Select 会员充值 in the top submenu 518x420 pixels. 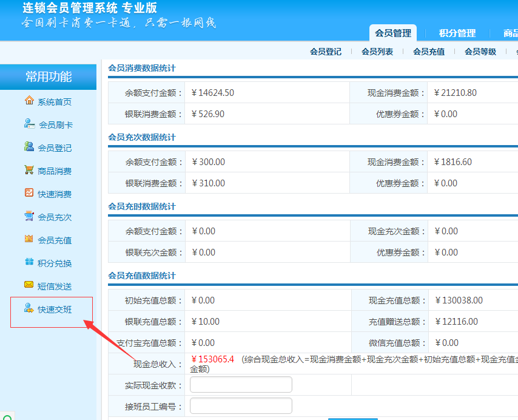(429, 52)
